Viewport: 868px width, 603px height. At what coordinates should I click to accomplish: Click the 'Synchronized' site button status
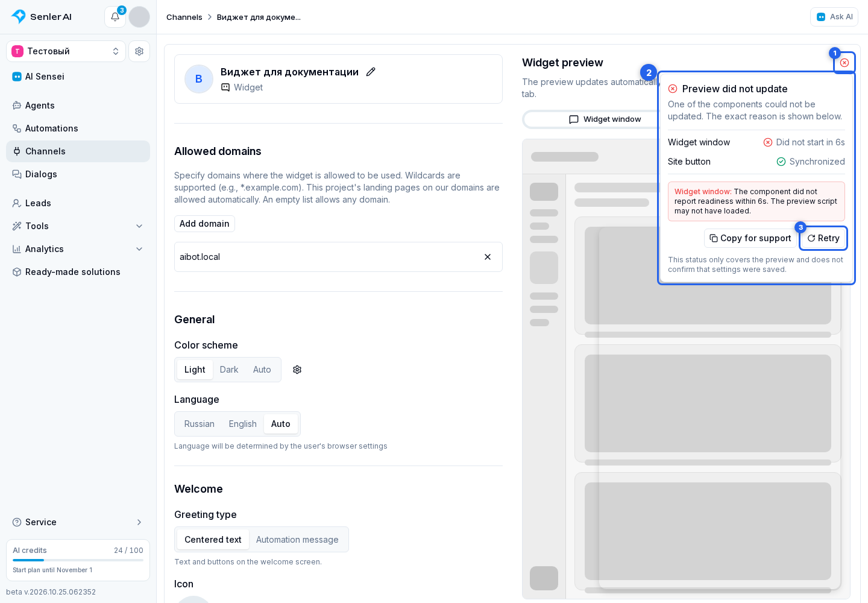[x=811, y=162]
